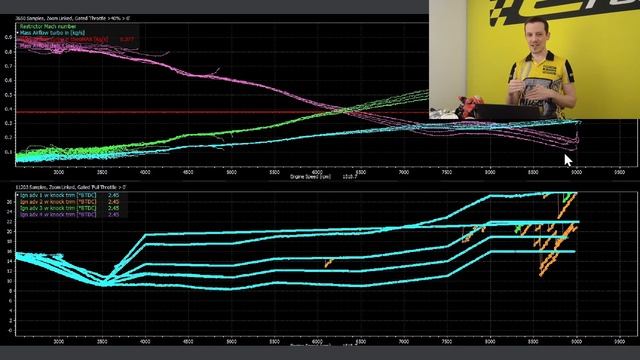Select 'Ign adv 4 w knock trim' legend channel
The image size is (640, 360).
(58, 214)
